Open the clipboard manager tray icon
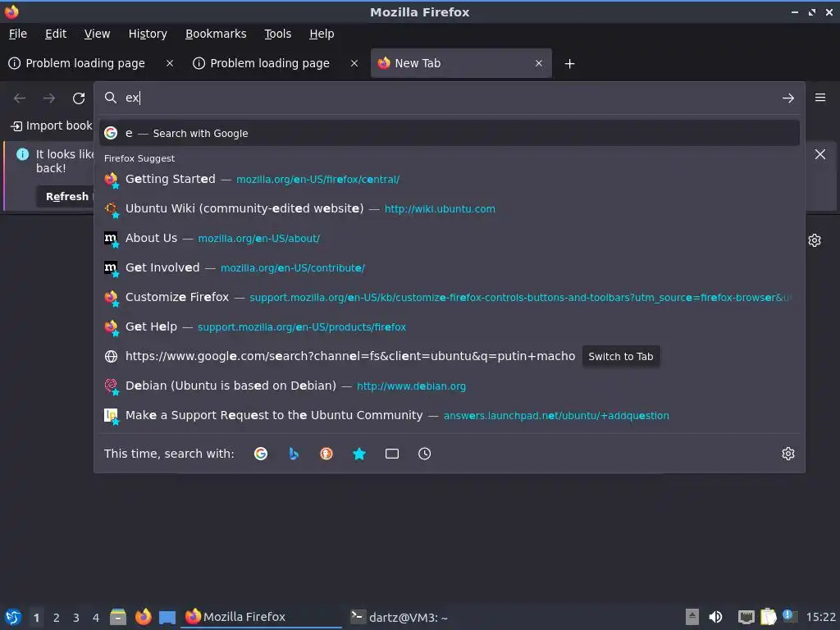This screenshot has width=840, height=630. pos(768,617)
